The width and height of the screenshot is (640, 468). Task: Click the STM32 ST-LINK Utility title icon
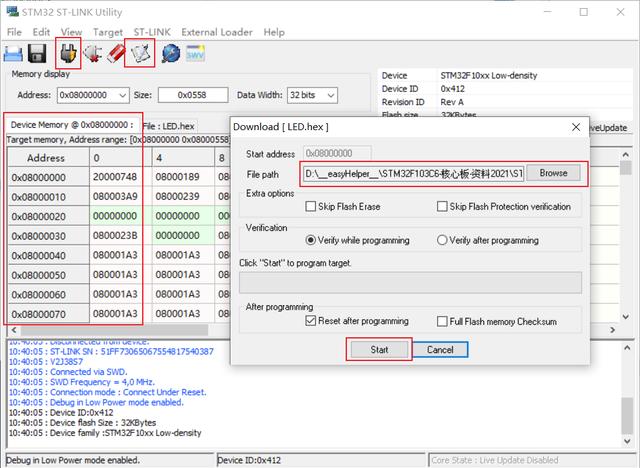click(13, 11)
